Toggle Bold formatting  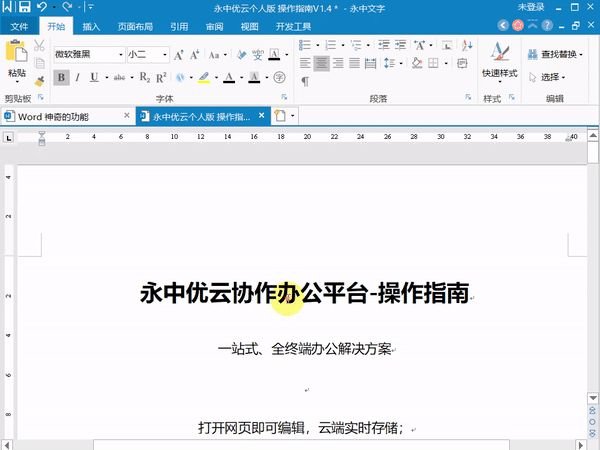click(x=61, y=78)
